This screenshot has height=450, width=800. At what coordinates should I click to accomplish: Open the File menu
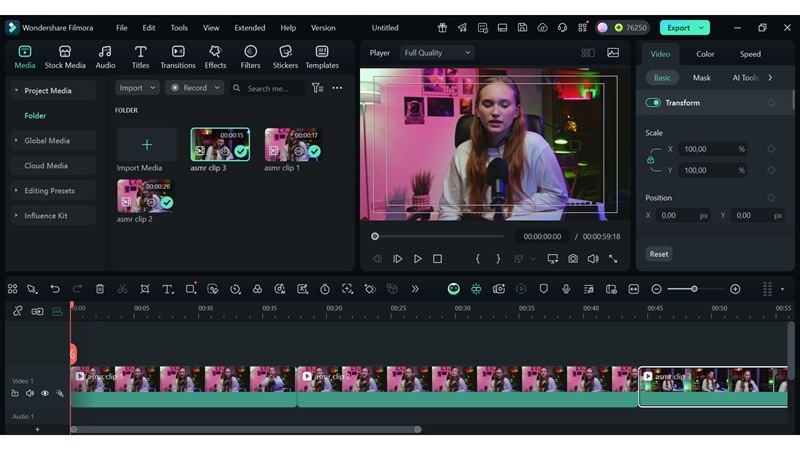[x=121, y=28]
